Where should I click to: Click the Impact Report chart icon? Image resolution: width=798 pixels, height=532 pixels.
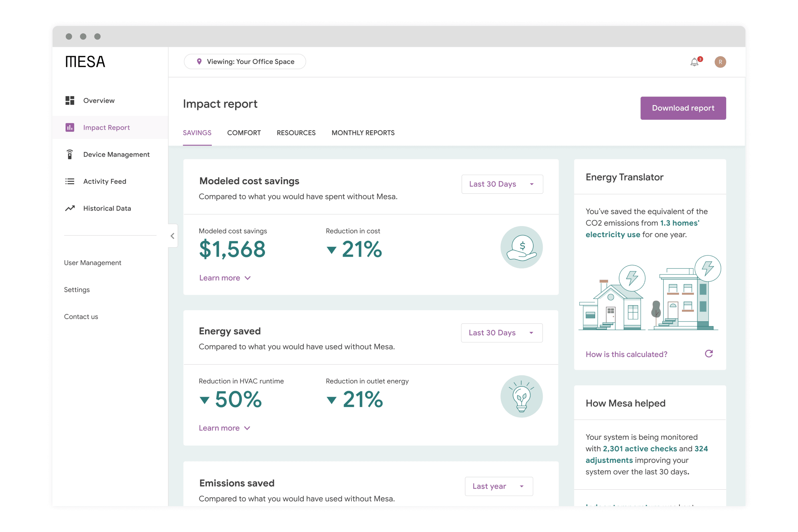tap(70, 128)
